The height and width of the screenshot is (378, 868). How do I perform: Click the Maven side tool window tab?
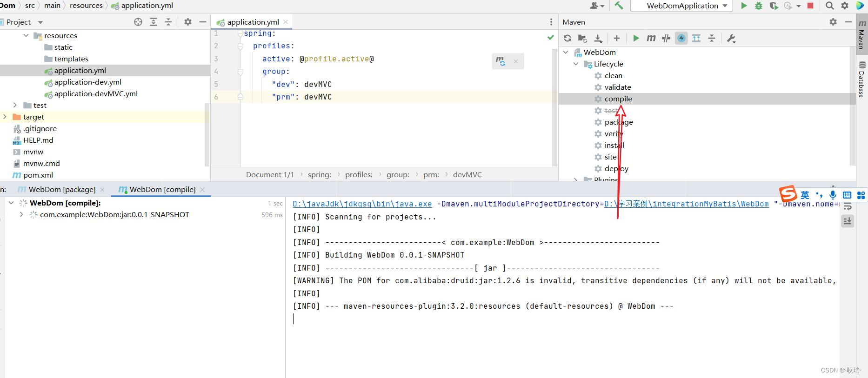[861, 34]
